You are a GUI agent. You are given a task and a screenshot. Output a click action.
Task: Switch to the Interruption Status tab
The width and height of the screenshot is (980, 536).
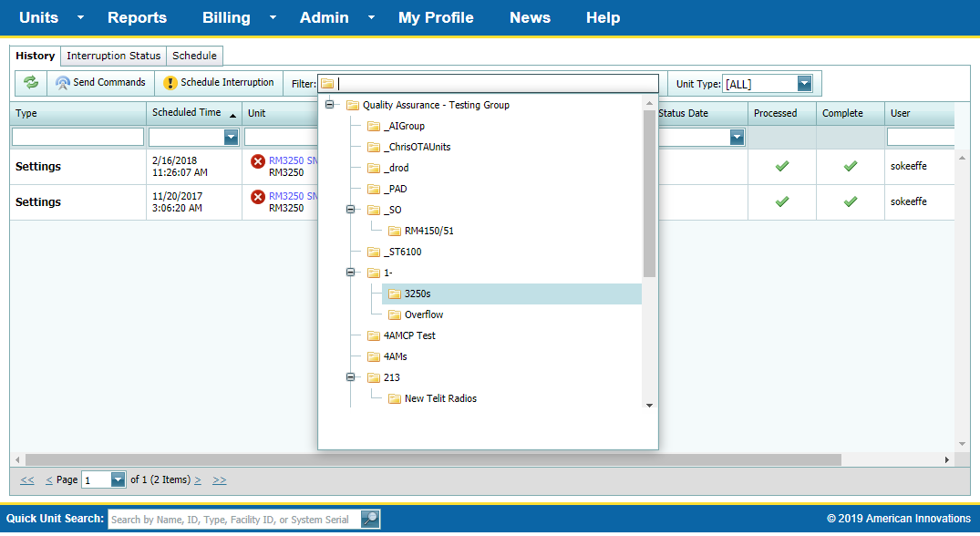click(114, 56)
